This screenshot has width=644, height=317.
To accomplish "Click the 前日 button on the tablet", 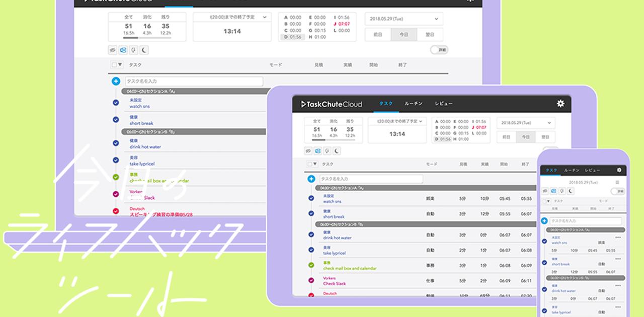I will click(x=507, y=137).
